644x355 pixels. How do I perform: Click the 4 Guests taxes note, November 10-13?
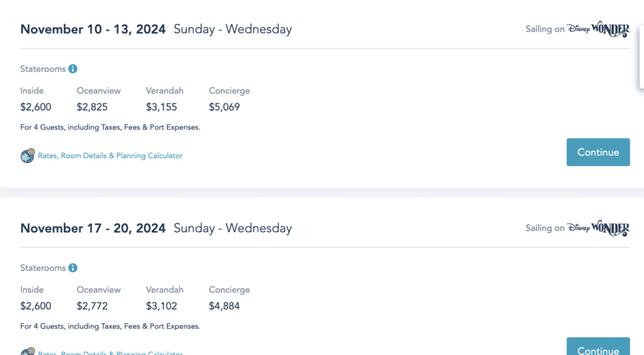pos(110,128)
